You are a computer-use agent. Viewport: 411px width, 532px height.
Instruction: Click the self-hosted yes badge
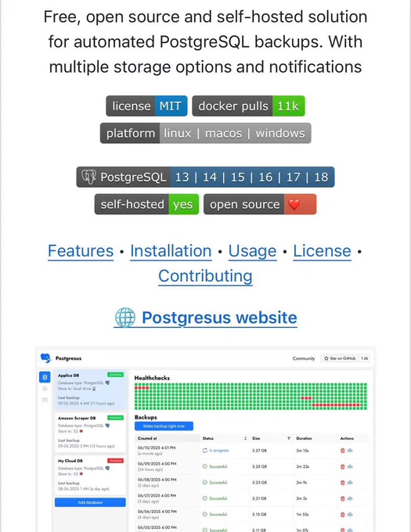click(x=146, y=204)
